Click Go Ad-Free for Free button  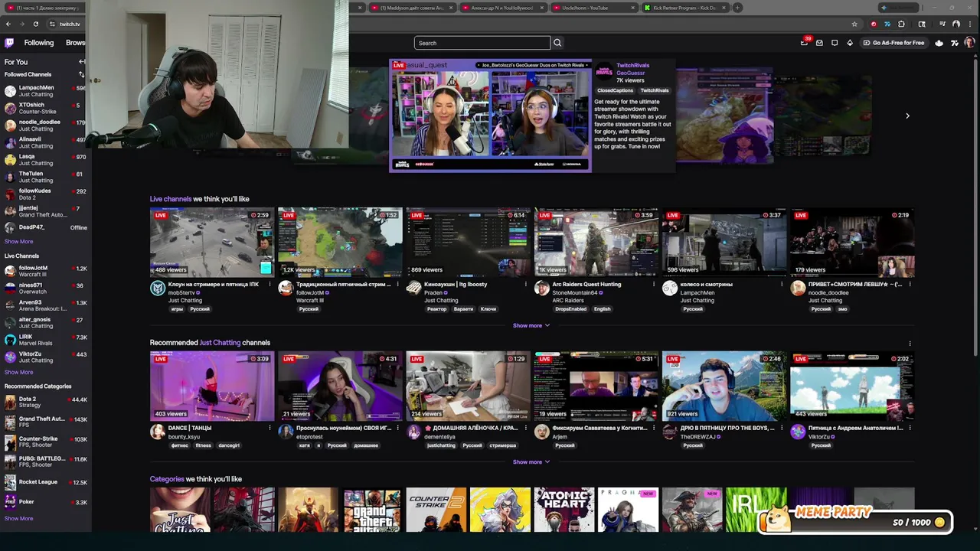click(893, 43)
